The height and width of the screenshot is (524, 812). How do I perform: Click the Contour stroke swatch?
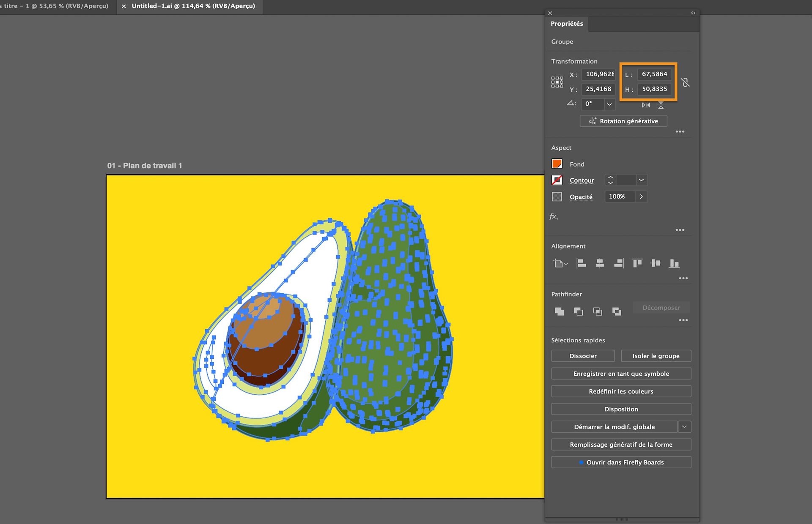[x=557, y=180]
